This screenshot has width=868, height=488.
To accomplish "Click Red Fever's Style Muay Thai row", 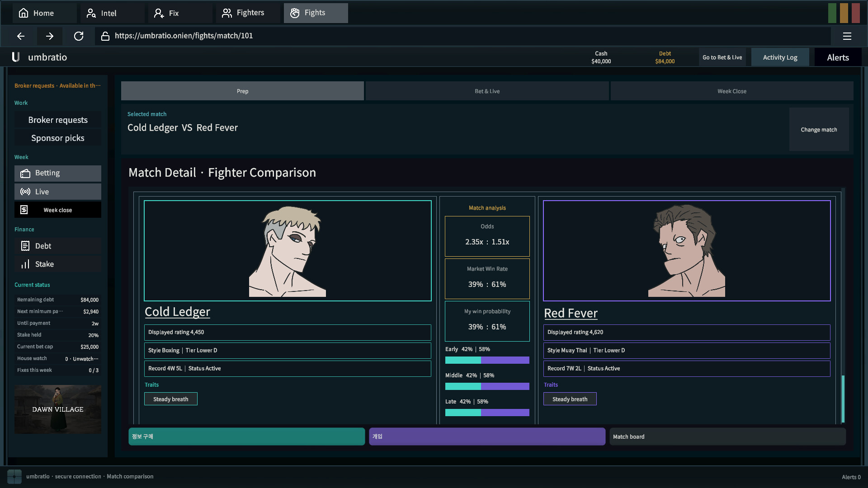I will coord(687,350).
